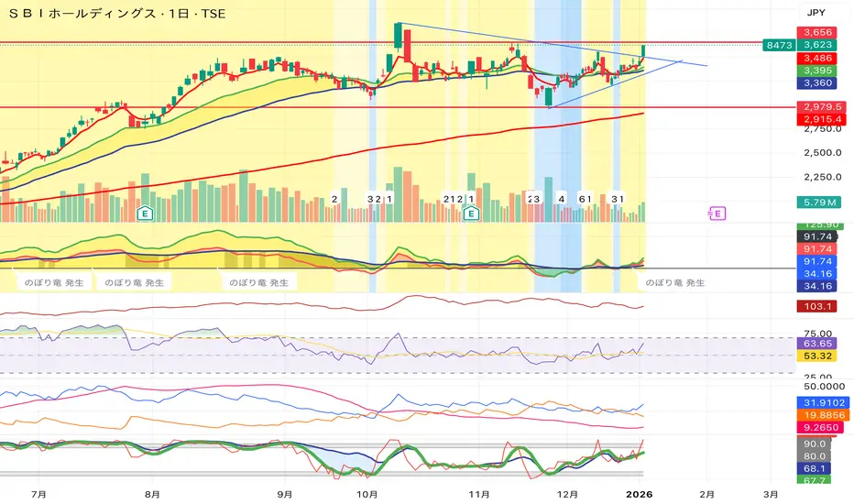Click the pink 9.2650 ADX label
The width and height of the screenshot is (854, 504).
(821, 428)
